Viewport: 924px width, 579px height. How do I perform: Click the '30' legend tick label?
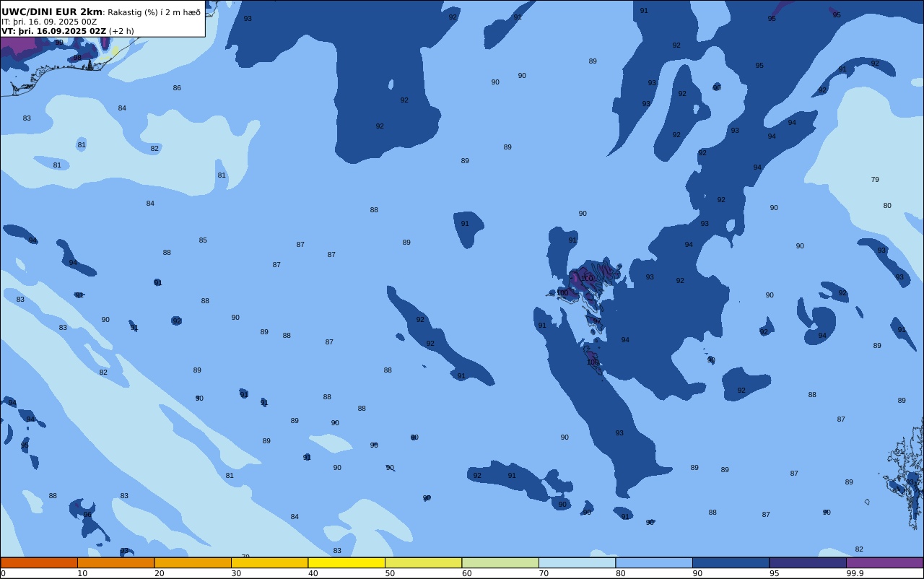coord(236,573)
